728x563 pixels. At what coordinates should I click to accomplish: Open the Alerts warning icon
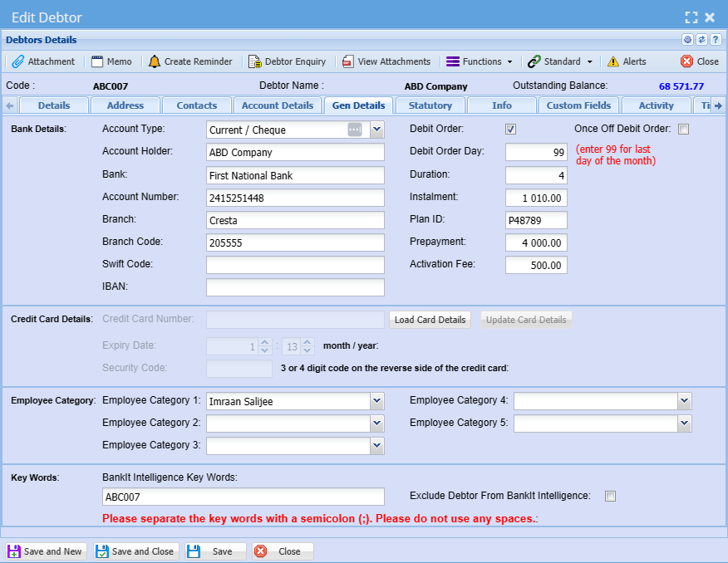click(x=613, y=61)
